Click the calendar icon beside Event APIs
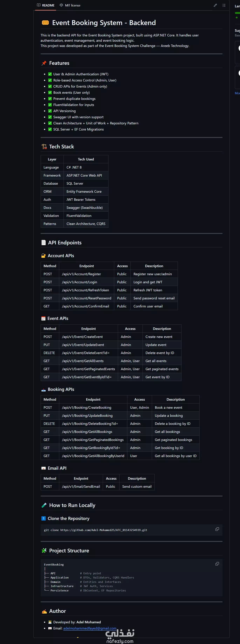Viewport: 240px width, 644px height. [43, 318]
